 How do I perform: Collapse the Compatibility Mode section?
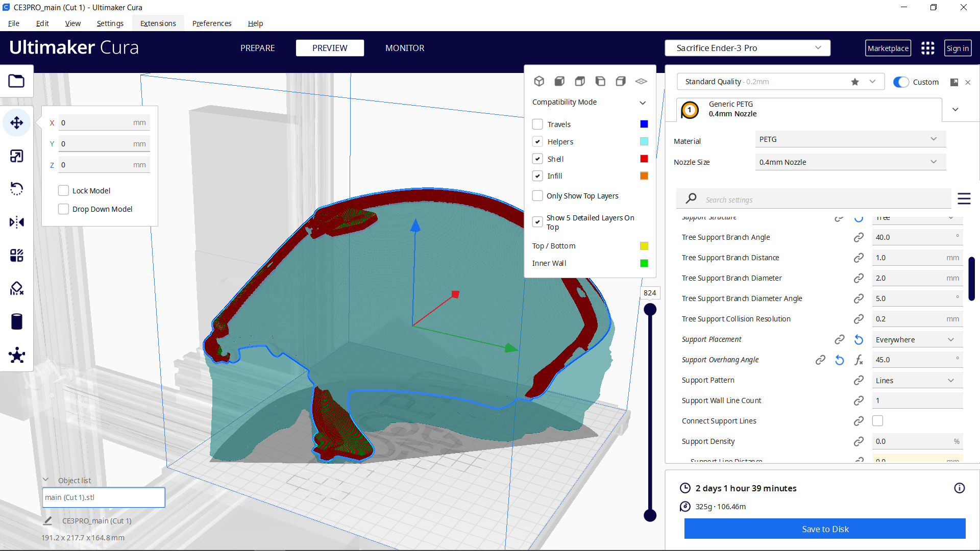click(643, 102)
